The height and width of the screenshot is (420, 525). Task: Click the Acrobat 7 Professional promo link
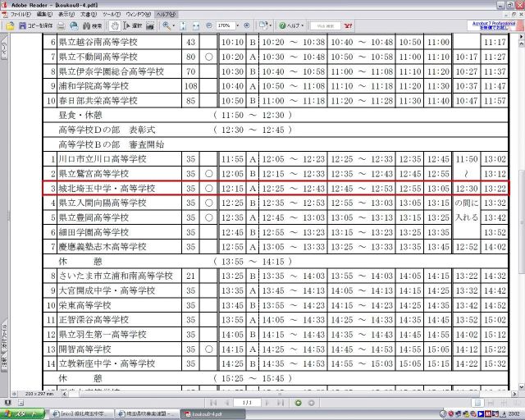pos(495,25)
